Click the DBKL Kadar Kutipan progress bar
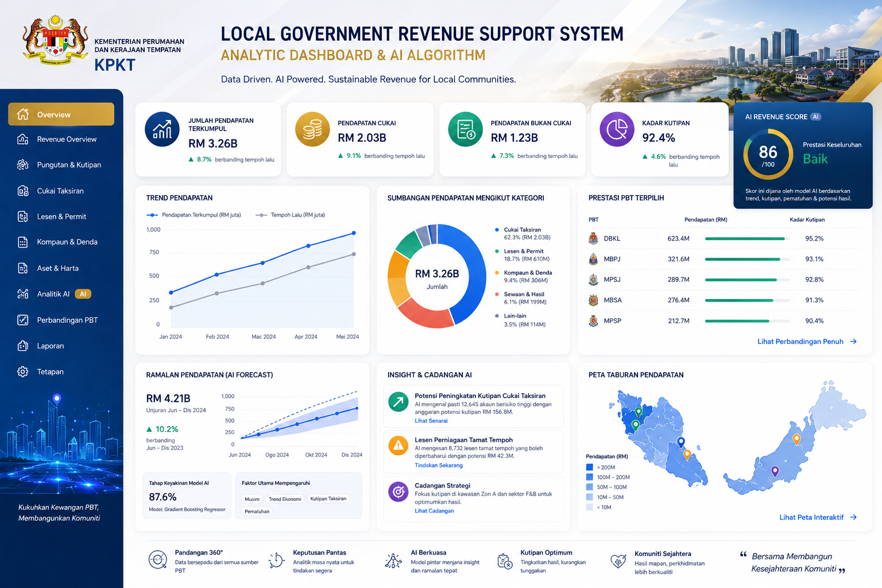The image size is (882, 588). [747, 238]
